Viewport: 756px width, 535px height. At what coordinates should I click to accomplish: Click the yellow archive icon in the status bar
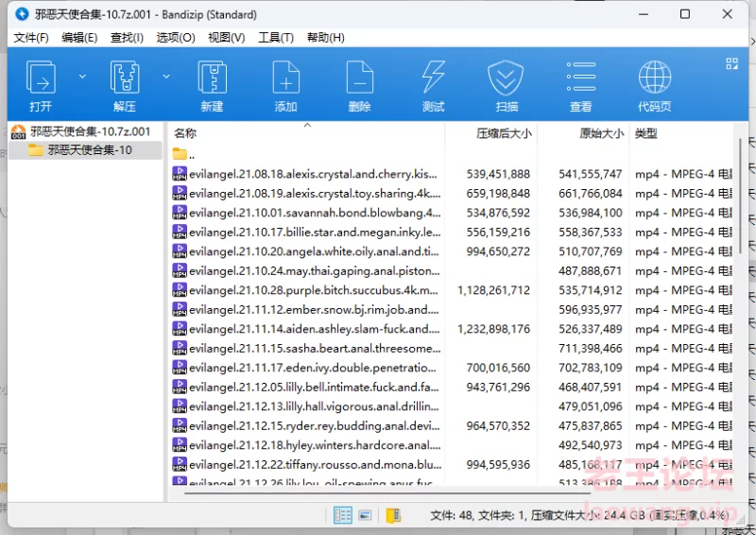coord(393,515)
